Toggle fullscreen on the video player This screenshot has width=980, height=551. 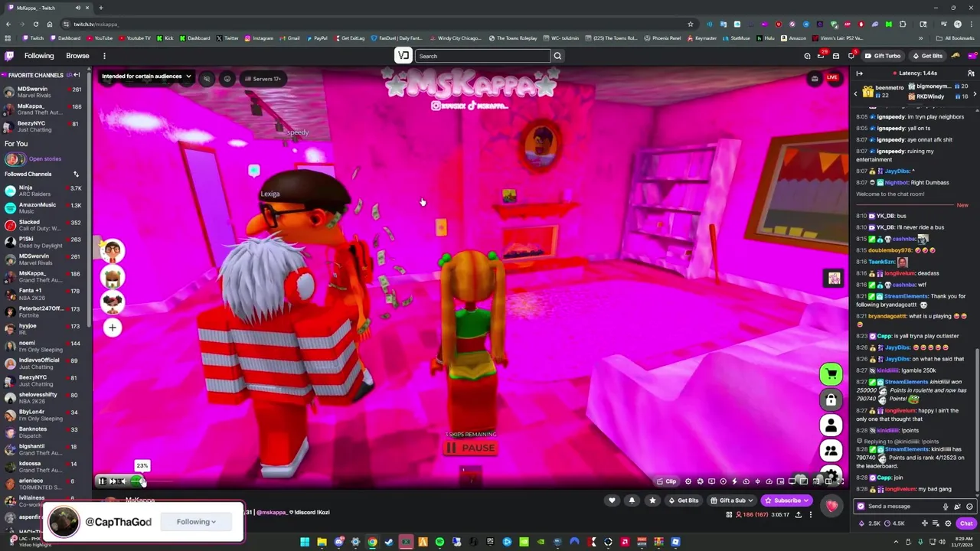tap(840, 481)
